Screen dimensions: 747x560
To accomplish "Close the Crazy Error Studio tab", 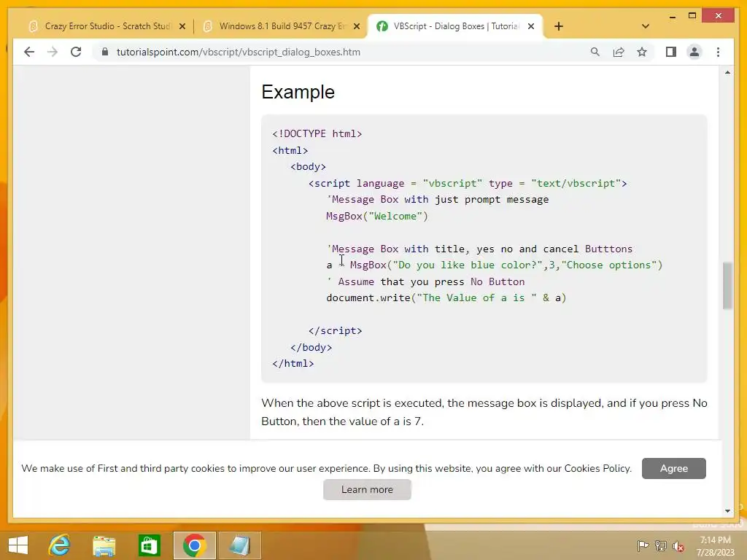I will tap(182, 26).
